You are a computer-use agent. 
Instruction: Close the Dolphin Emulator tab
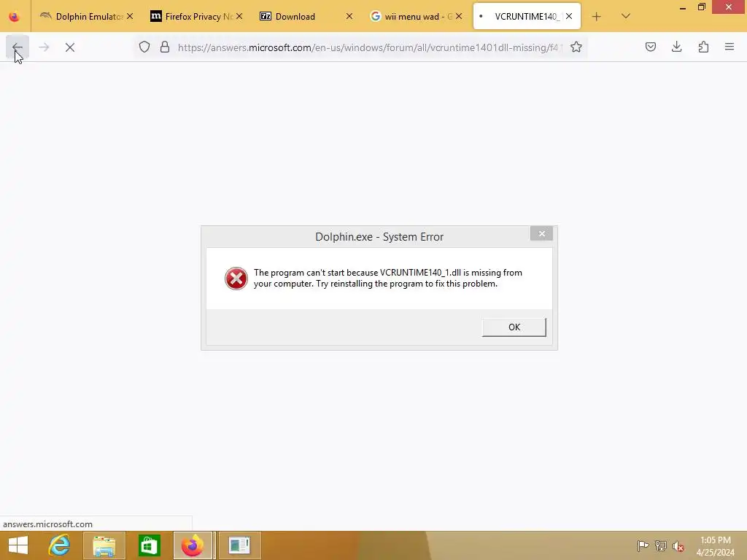pyautogui.click(x=130, y=16)
